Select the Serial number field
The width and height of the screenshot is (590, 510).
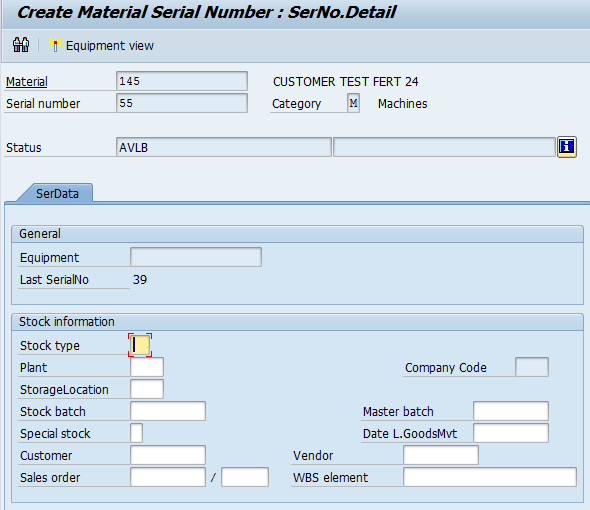(182, 103)
